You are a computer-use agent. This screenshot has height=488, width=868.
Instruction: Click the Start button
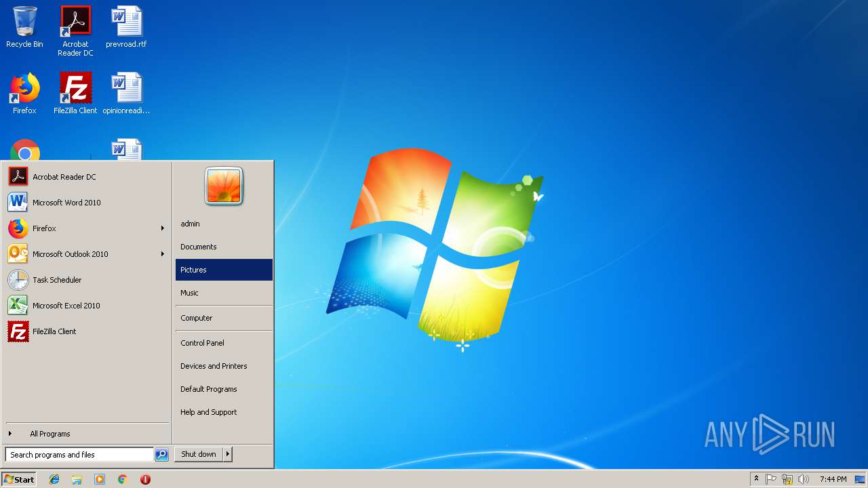[19, 479]
